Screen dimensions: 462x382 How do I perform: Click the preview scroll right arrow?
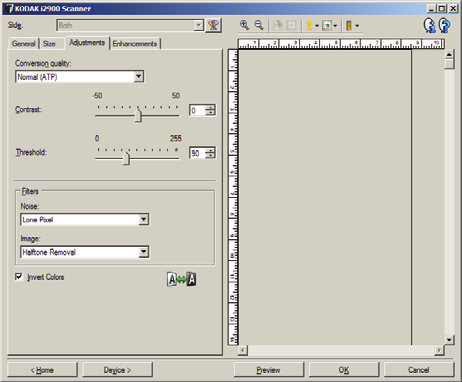point(439,350)
